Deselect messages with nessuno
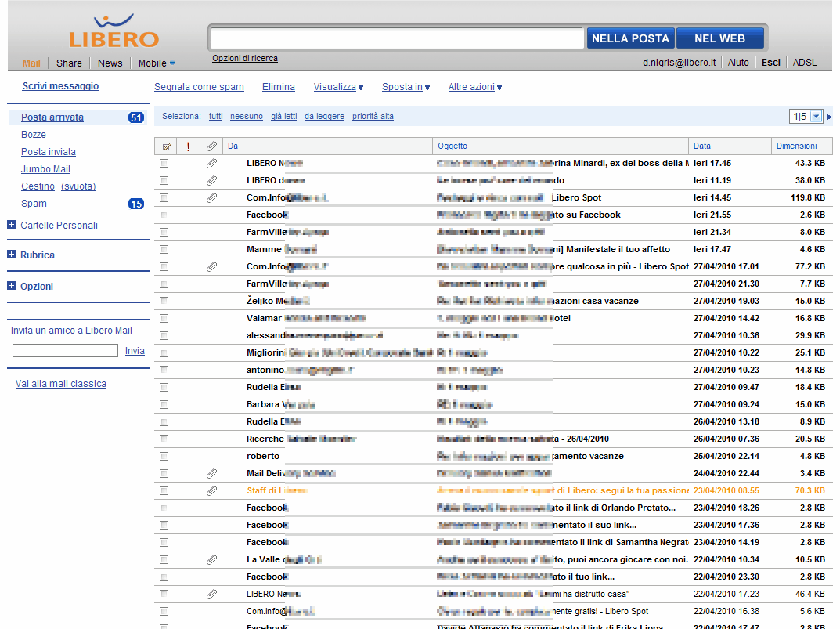840x629 pixels. 247,117
